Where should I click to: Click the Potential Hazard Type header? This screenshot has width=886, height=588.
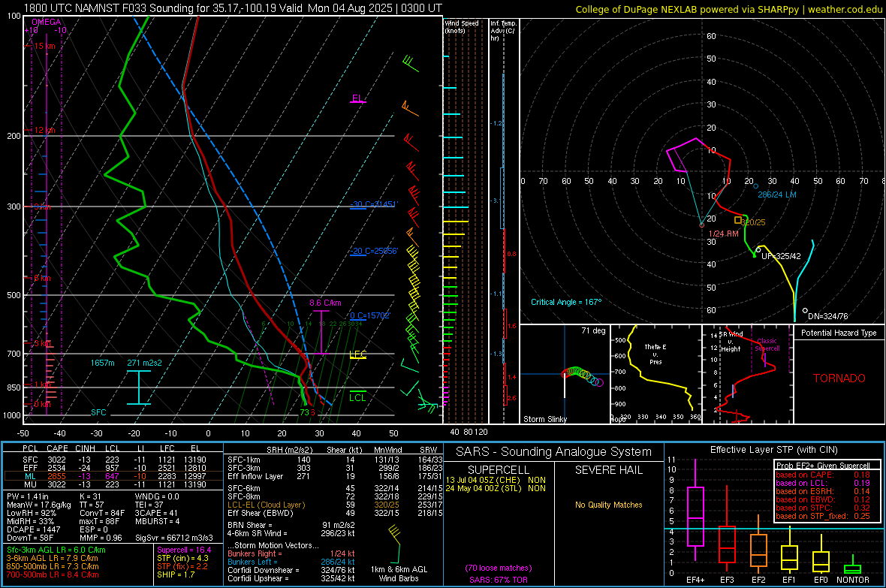point(839,333)
